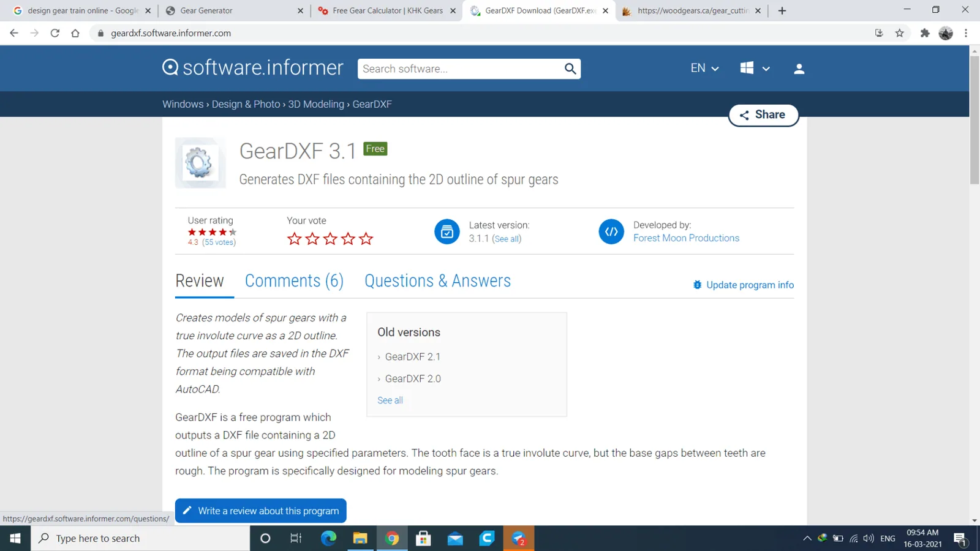
Task: Open the Chrome profile avatar
Action: pos(946,33)
